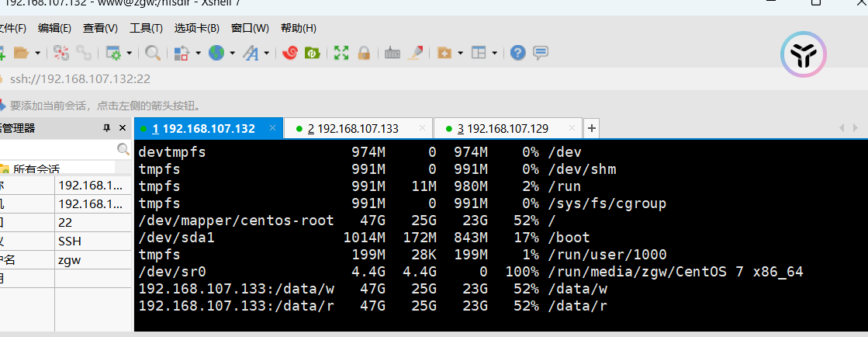Screen dimensions: 868x337
Task: Click the /run/user/1000 mount text
Action: 607,255
